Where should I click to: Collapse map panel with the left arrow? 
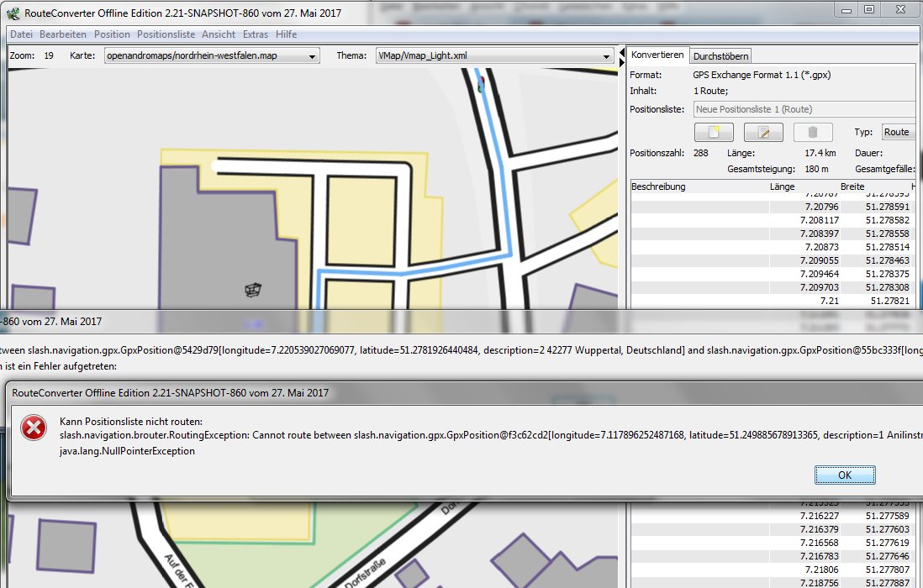(x=623, y=51)
